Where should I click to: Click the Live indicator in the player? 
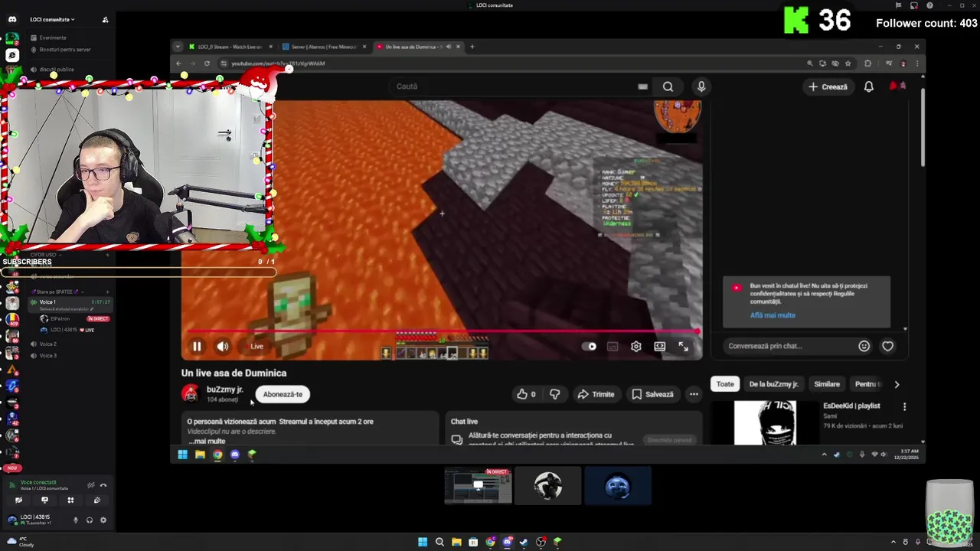pyautogui.click(x=256, y=347)
